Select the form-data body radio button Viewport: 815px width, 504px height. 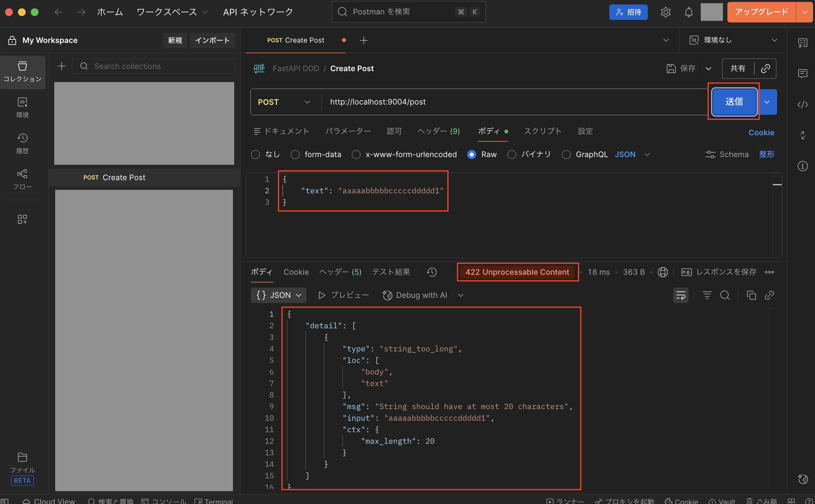[x=295, y=155]
